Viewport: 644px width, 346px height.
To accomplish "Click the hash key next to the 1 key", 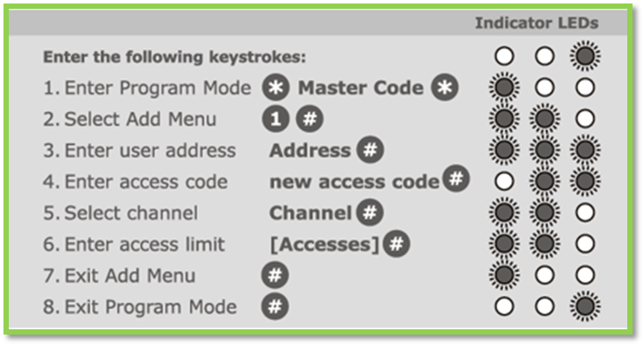I will [x=310, y=119].
